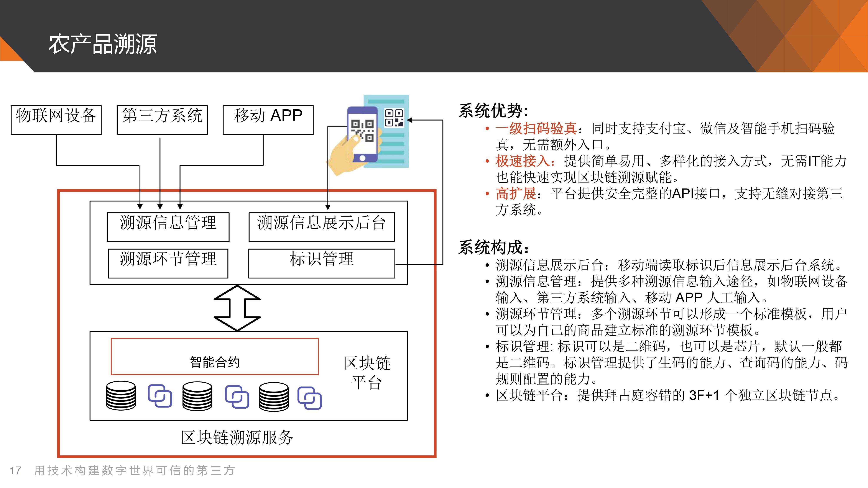Select the first database cylinder icon
Image resolution: width=868 pixels, height=488 pixels.
(x=121, y=396)
